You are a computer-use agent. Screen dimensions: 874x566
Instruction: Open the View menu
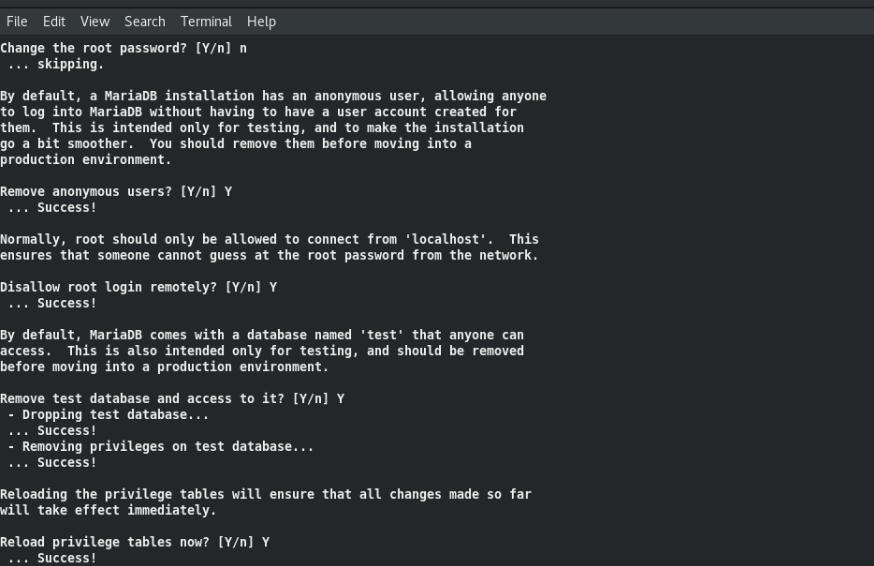tap(95, 21)
